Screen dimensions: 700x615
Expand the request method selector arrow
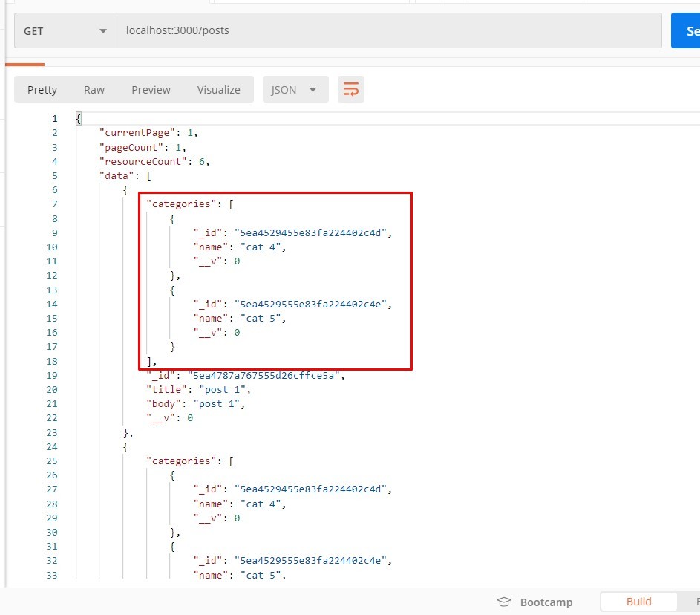[x=102, y=30]
